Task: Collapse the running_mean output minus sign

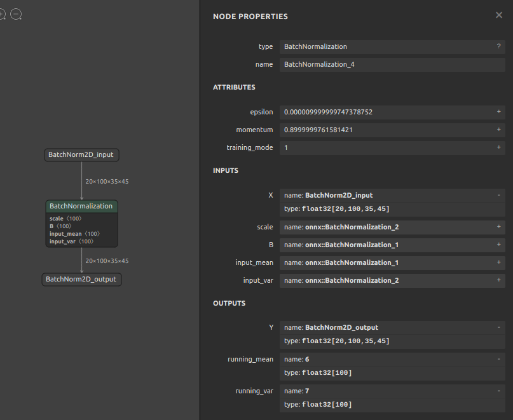Action: tap(498, 359)
